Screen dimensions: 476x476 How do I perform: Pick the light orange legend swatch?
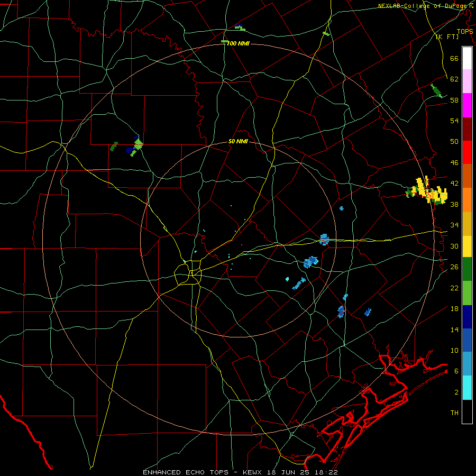(467, 200)
